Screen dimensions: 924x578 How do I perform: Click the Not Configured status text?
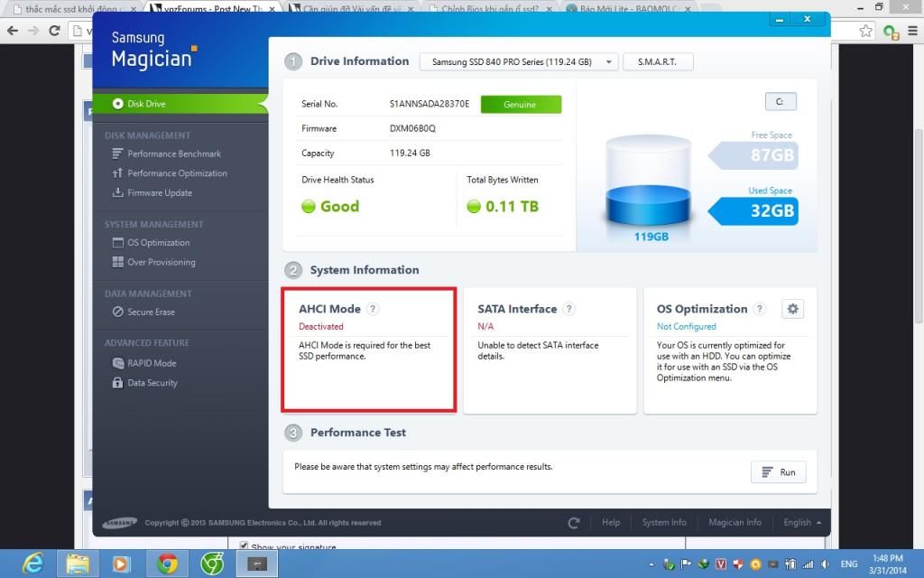[687, 326]
